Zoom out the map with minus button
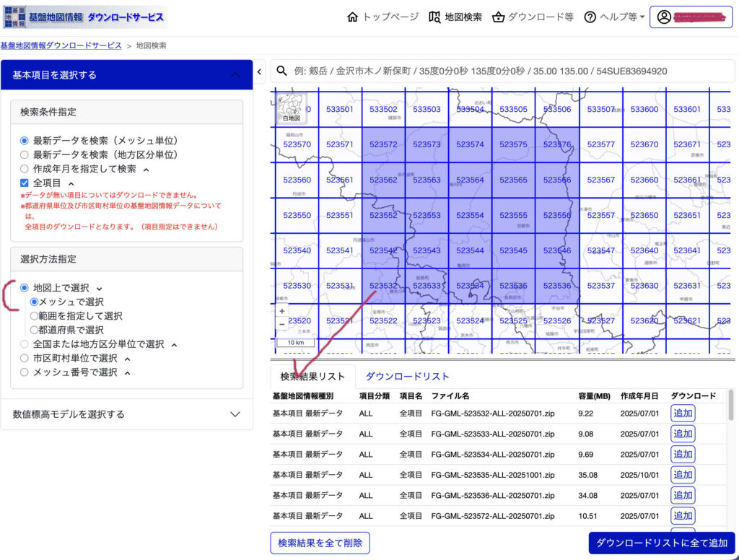 pyautogui.click(x=281, y=325)
